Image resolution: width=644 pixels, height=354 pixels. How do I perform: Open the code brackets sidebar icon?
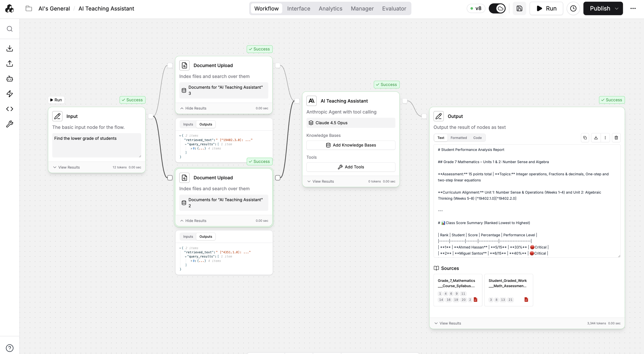(9, 109)
